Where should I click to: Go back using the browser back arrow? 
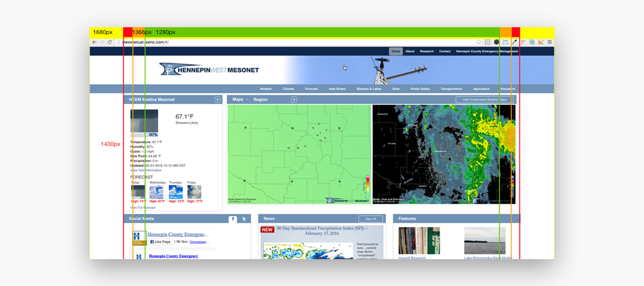(94, 42)
